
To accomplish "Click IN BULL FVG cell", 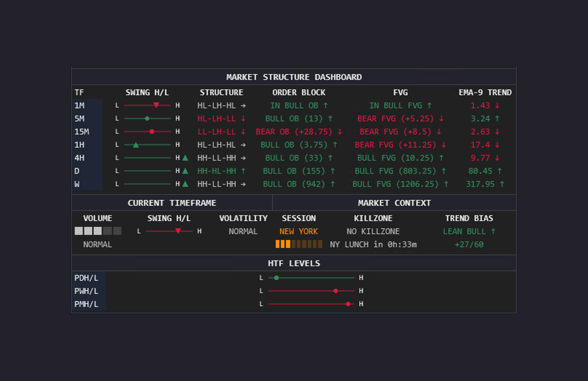I will tap(400, 105).
